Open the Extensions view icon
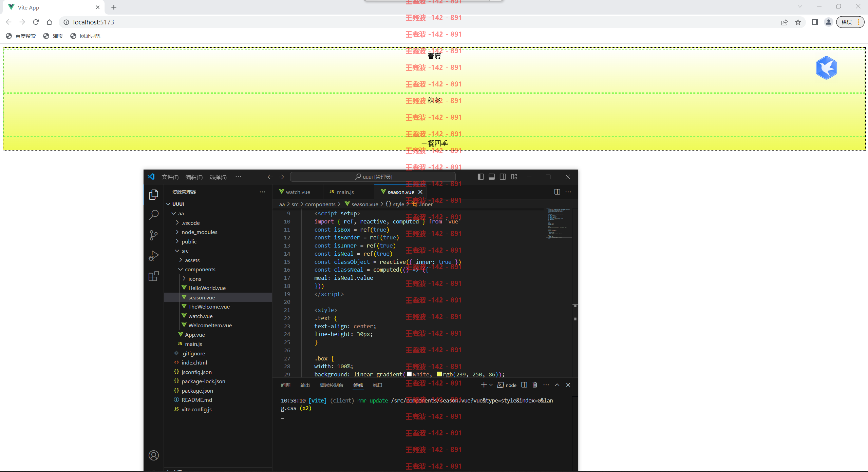 pos(153,276)
